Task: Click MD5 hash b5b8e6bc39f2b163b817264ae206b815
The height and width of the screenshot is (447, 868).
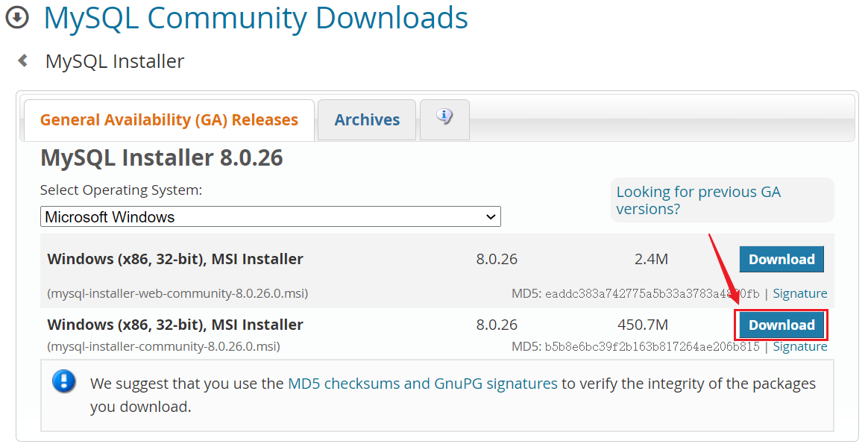Action: pyautogui.click(x=652, y=347)
